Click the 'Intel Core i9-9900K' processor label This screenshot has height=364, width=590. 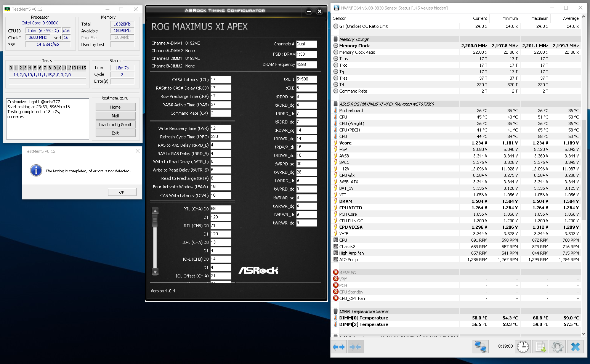[40, 23]
